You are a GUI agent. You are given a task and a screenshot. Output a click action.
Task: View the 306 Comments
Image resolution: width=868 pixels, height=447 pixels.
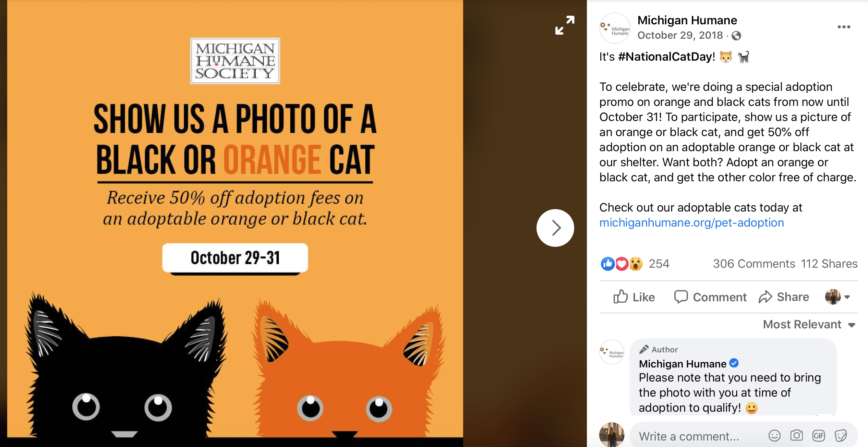(x=754, y=264)
